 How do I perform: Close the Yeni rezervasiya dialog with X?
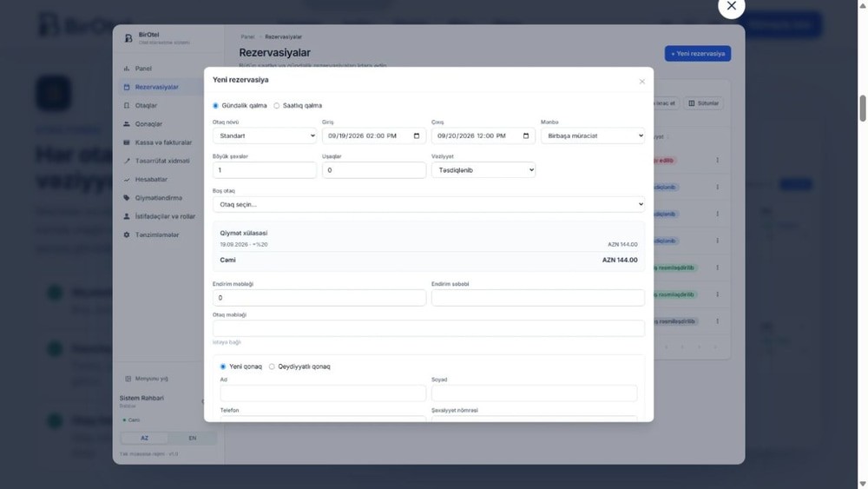[642, 82]
